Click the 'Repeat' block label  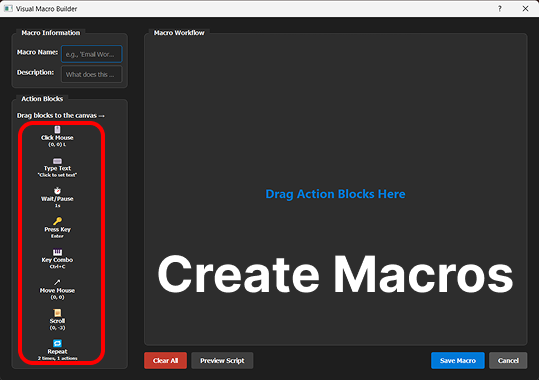tap(57, 351)
